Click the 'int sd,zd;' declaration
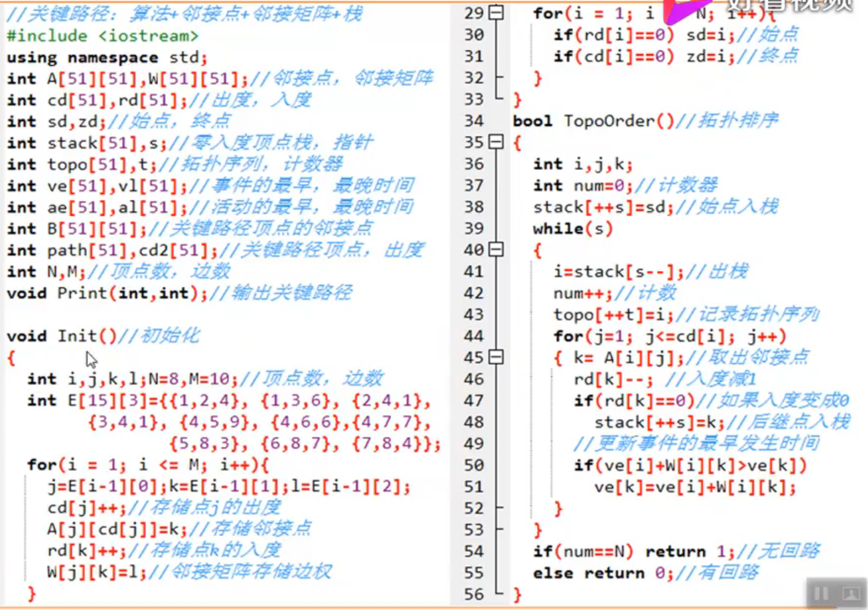The image size is (868, 610). click(x=57, y=122)
